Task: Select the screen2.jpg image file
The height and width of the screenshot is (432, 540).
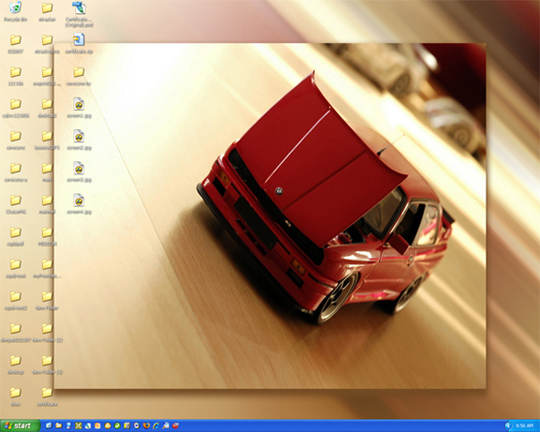Action: pyautogui.click(x=79, y=140)
